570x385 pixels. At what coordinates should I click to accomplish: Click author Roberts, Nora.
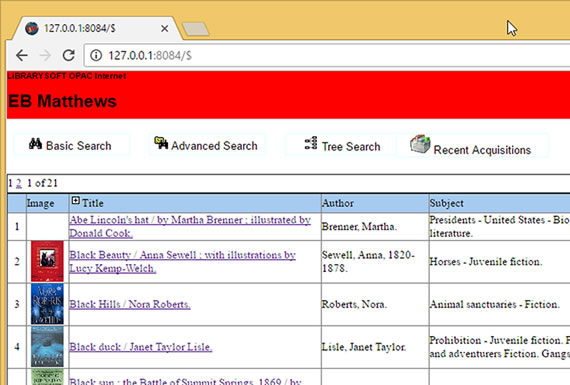(x=354, y=304)
